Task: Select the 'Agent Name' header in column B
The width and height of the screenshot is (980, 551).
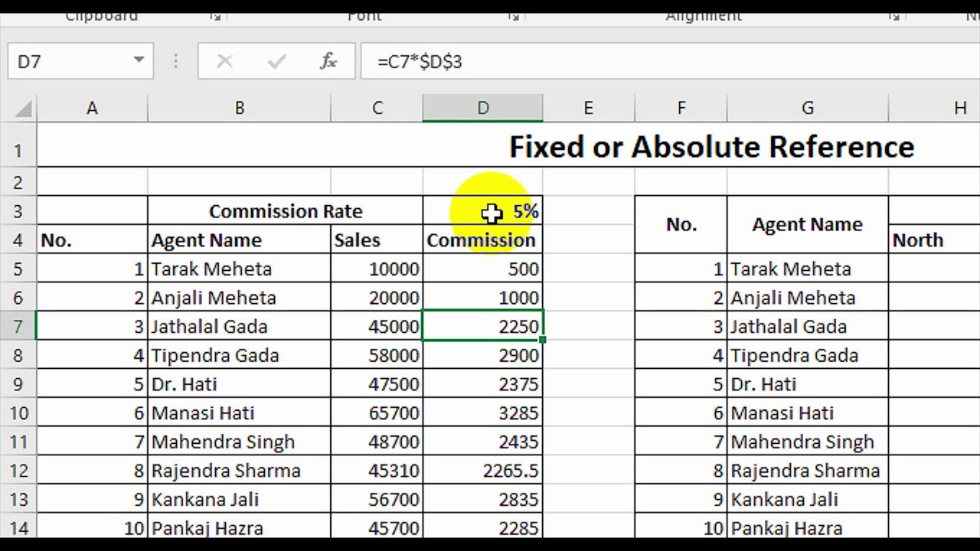Action: [240, 240]
